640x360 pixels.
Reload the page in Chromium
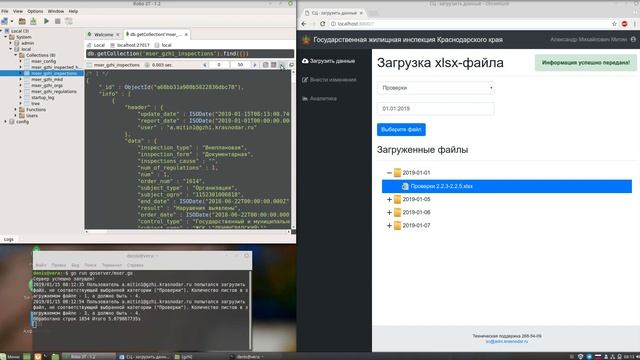click(322, 24)
